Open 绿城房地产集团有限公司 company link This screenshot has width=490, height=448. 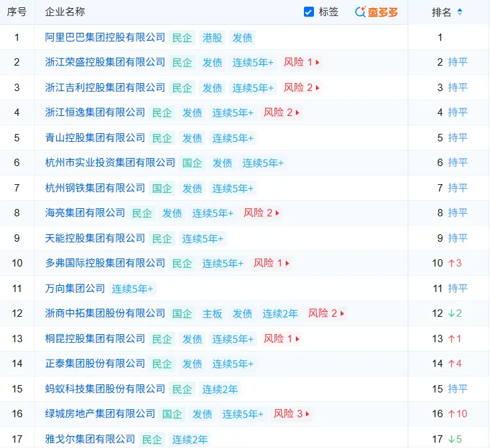[x=100, y=414]
